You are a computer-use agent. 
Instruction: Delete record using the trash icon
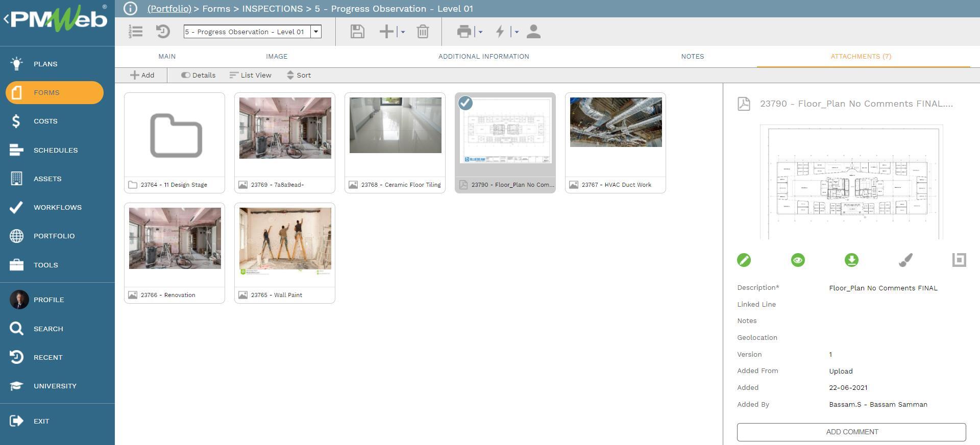tap(423, 32)
